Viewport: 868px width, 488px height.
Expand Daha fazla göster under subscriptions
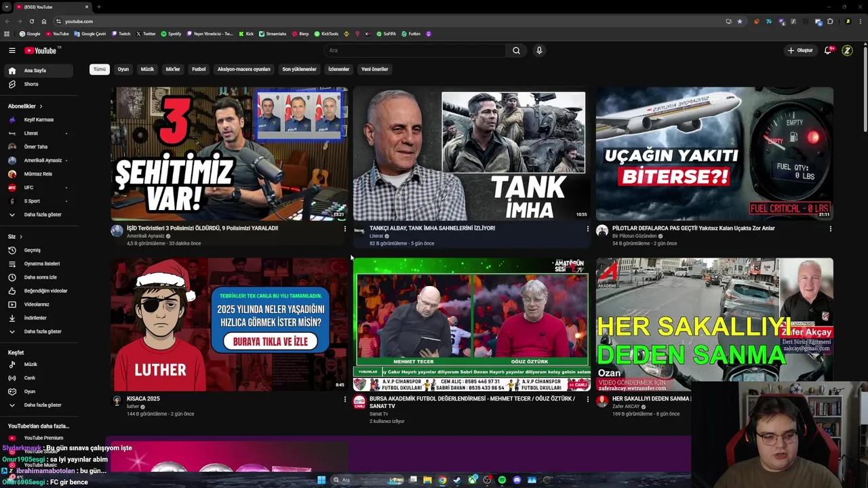[x=39, y=215]
